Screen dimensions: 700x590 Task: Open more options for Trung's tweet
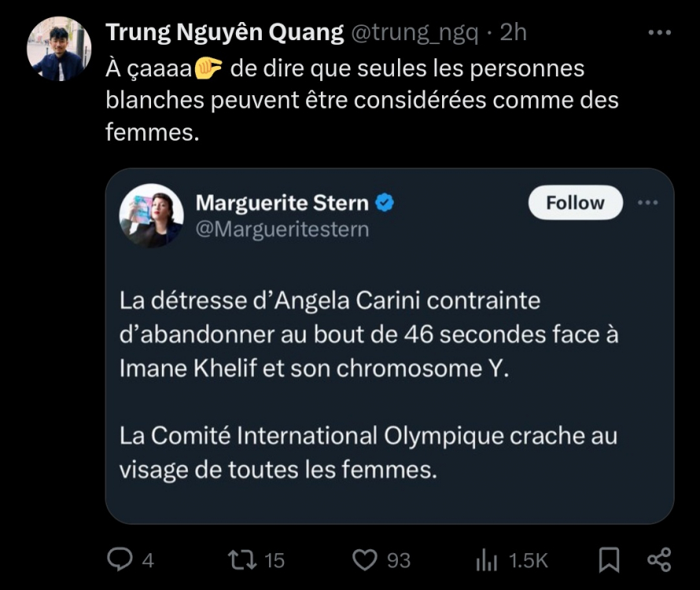coord(658,32)
